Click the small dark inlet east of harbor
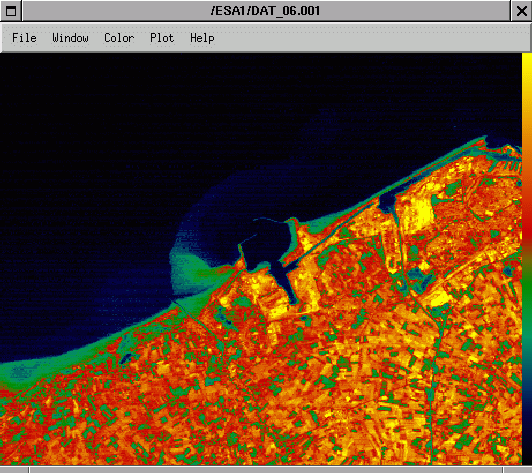This screenshot has height=473, width=532. (x=387, y=201)
